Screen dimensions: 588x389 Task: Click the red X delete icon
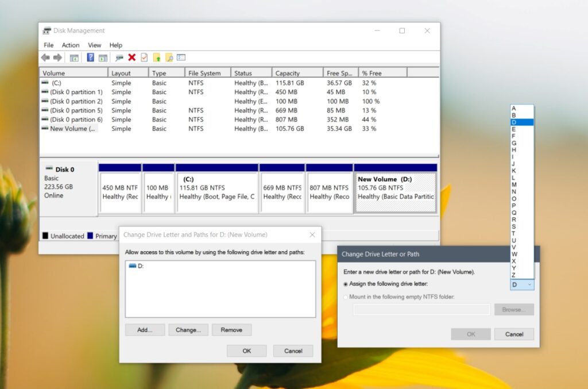131,57
